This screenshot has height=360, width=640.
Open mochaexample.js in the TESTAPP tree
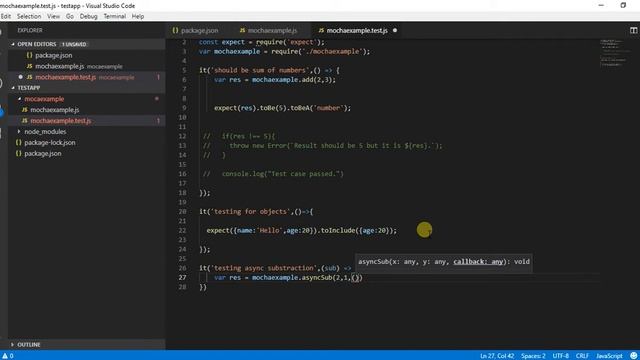(55, 110)
